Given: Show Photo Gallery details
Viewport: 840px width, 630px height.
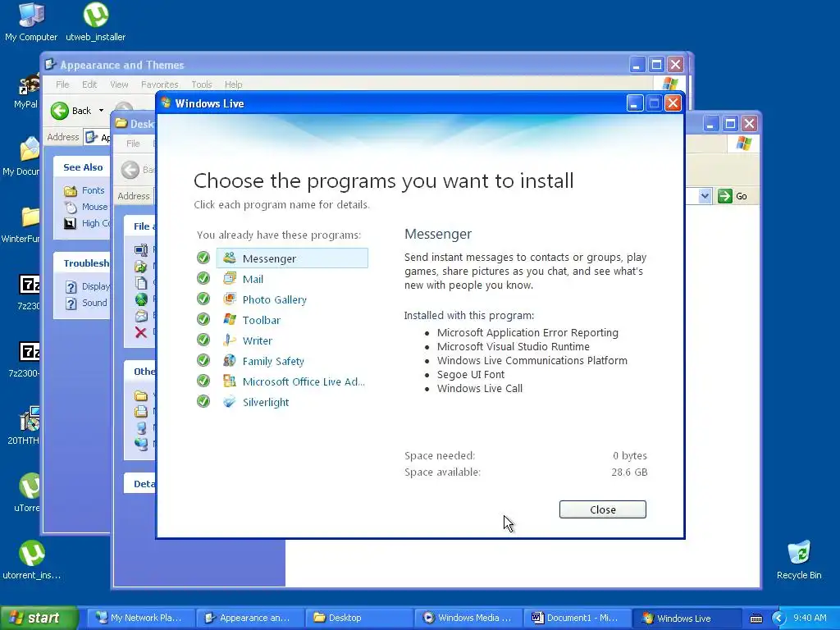Looking at the screenshot, I should pyautogui.click(x=274, y=299).
